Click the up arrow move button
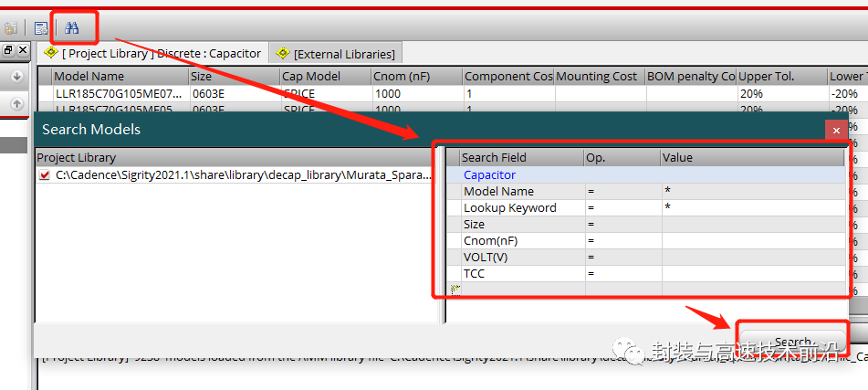868x390 pixels. (x=16, y=103)
